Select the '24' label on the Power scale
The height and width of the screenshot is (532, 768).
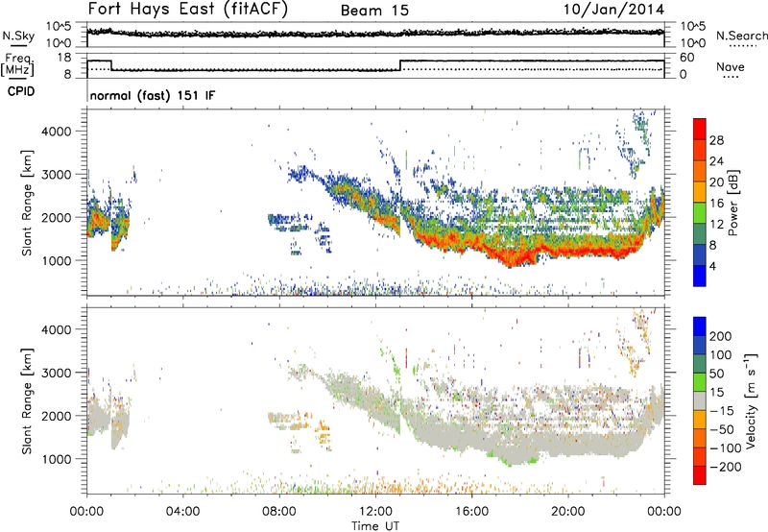coord(716,161)
